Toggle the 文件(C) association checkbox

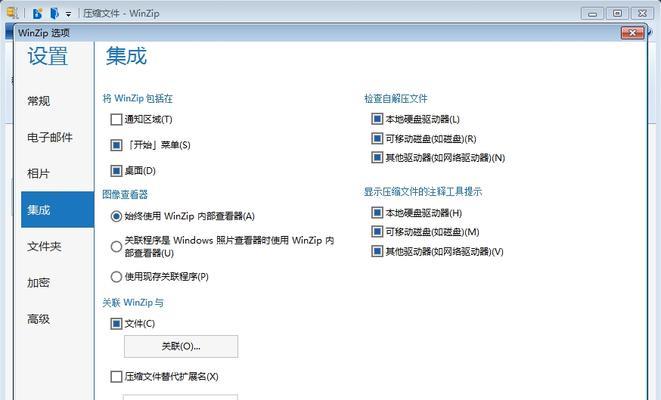click(x=116, y=324)
